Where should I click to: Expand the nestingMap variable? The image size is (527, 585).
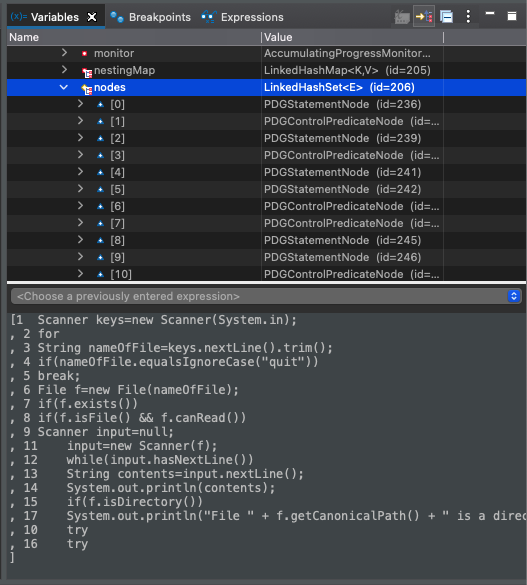click(64, 70)
